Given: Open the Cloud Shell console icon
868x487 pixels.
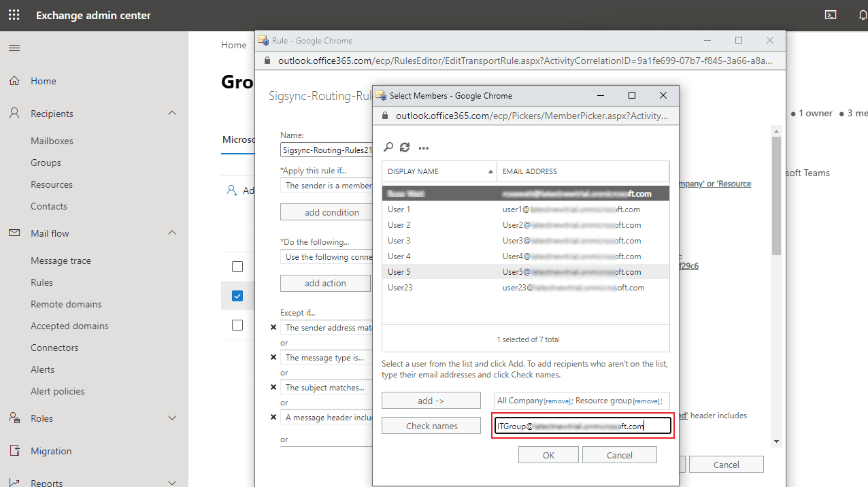Looking at the screenshot, I should pyautogui.click(x=831, y=15).
